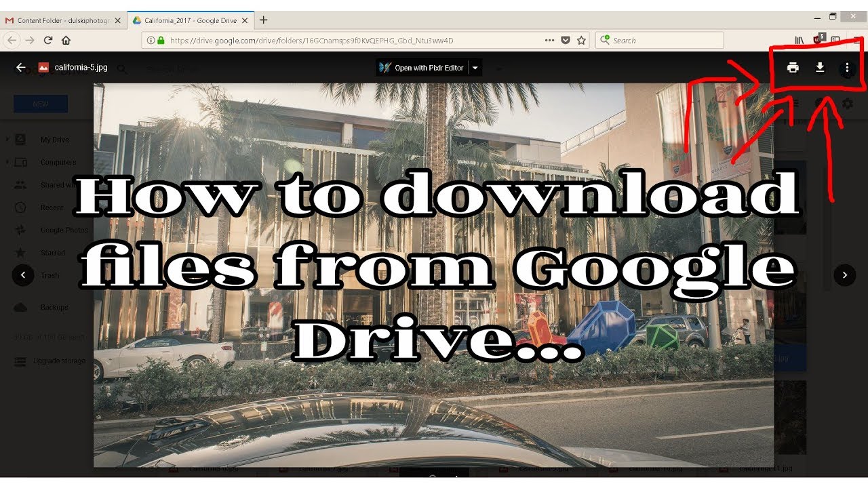Select the California_2017 Google Drive tab
This screenshot has width=868, height=488.
click(190, 20)
